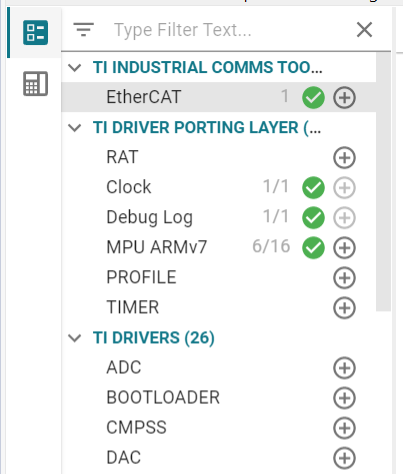Select the Clock module

pos(129,187)
